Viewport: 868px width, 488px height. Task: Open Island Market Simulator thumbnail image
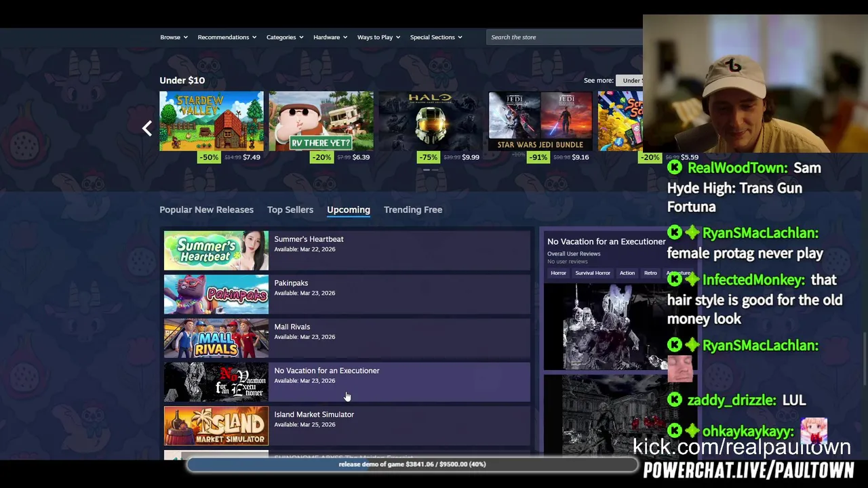(x=216, y=426)
